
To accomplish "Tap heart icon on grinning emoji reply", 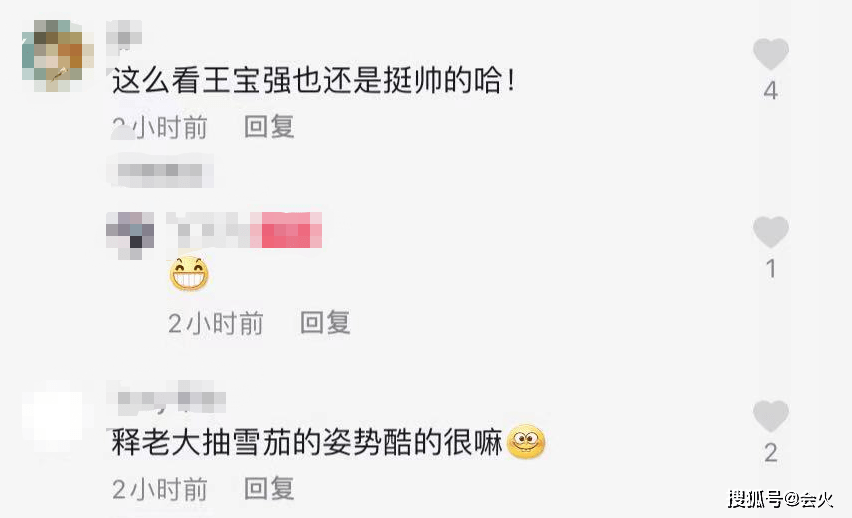I will click(x=770, y=232).
